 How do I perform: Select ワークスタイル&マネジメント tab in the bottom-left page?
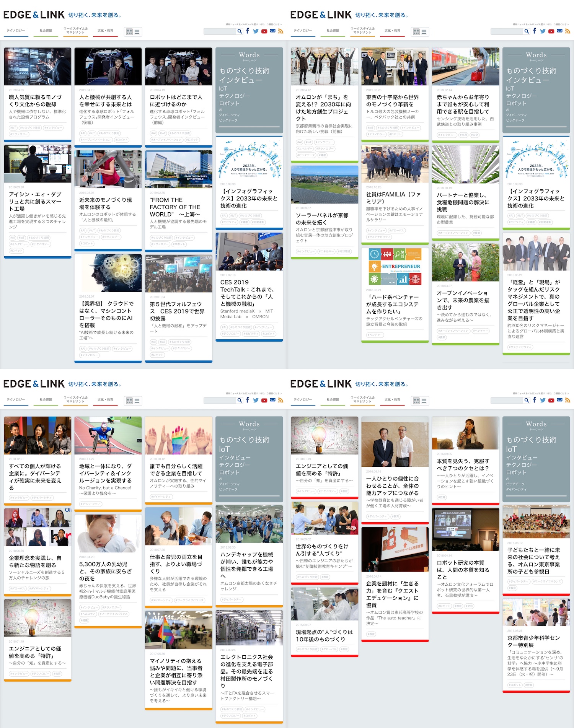click(x=75, y=400)
